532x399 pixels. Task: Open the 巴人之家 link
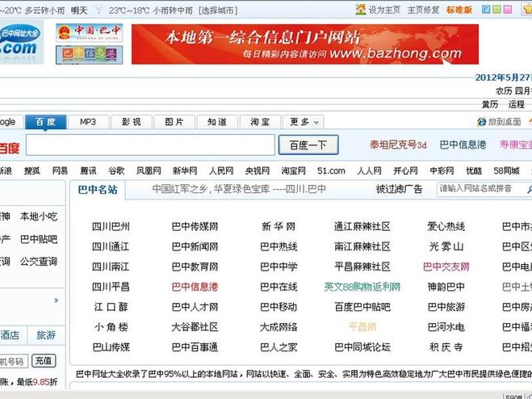click(279, 347)
